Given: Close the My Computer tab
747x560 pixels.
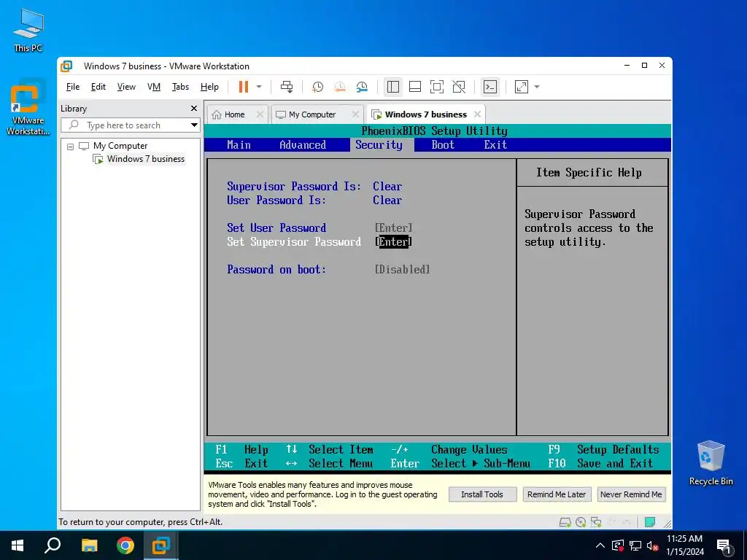Looking at the screenshot, I should tap(355, 114).
